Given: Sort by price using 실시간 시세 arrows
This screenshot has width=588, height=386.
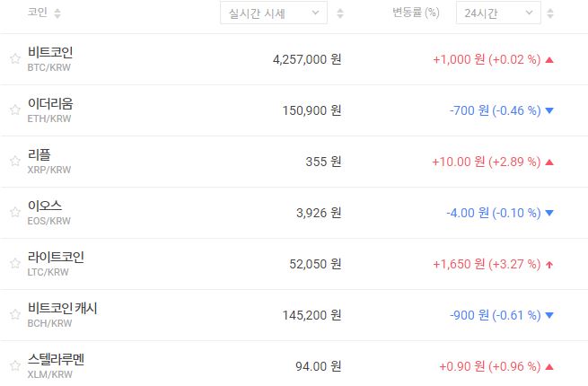Looking at the screenshot, I should tap(339, 13).
